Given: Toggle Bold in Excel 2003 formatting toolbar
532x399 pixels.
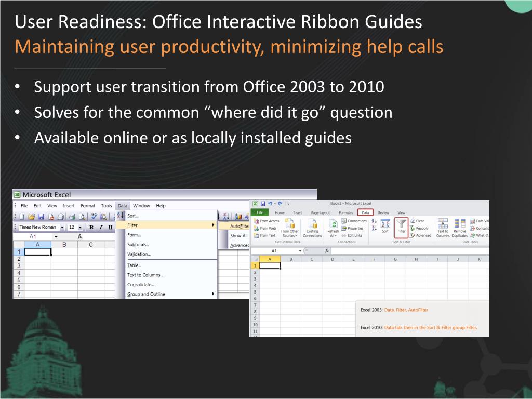Looking at the screenshot, I should coord(91,228).
